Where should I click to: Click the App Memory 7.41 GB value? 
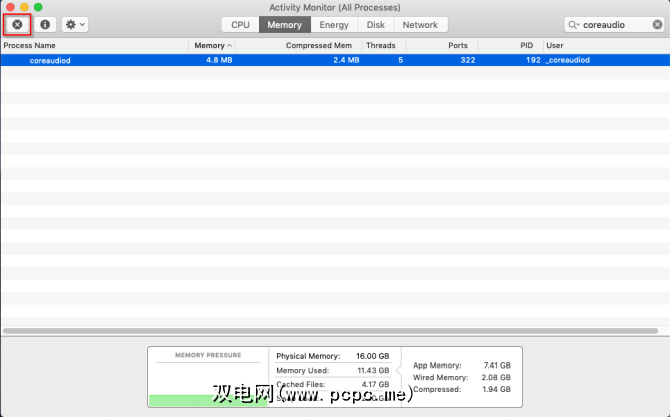coord(497,365)
